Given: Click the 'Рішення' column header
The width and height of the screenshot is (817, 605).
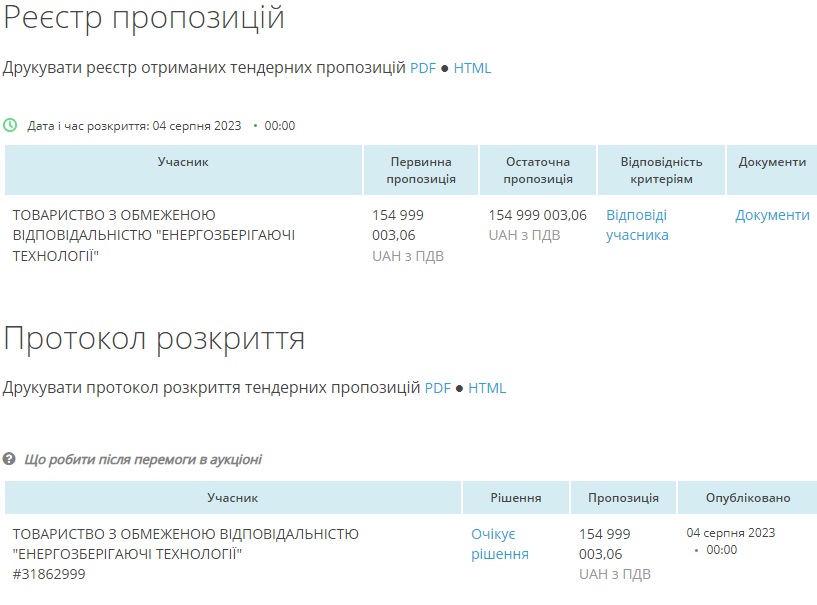Looking at the screenshot, I should [x=516, y=498].
